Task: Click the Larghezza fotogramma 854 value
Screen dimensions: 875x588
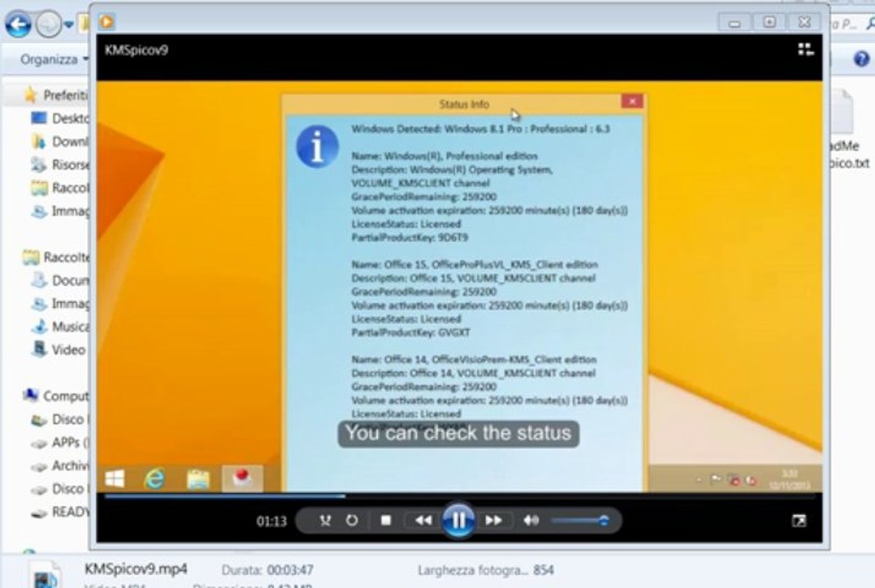Action: (x=543, y=570)
